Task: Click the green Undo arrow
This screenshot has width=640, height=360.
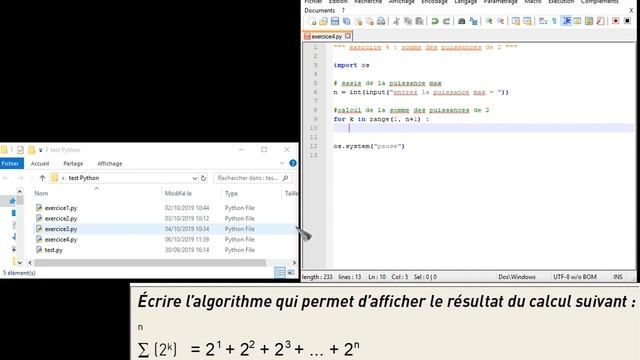Action: (x=435, y=21)
